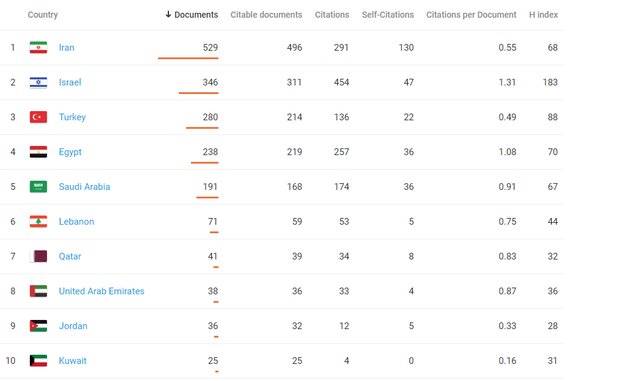Click the Lebanon flag icon

(x=38, y=221)
